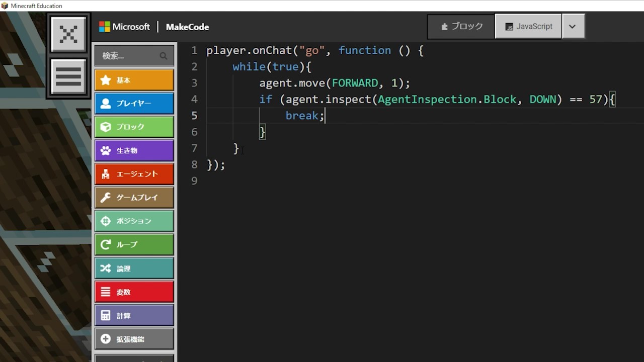Select the ブロック (Blocks) cube category
This screenshot has height=362, width=644.
click(x=134, y=127)
